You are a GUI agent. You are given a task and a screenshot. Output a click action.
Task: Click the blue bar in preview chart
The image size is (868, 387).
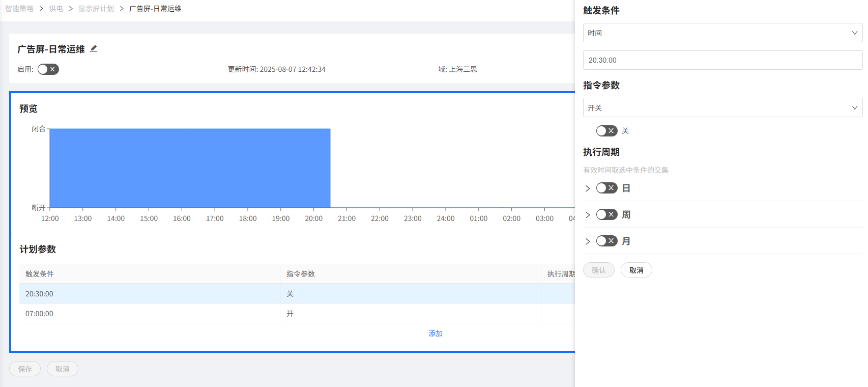190,168
